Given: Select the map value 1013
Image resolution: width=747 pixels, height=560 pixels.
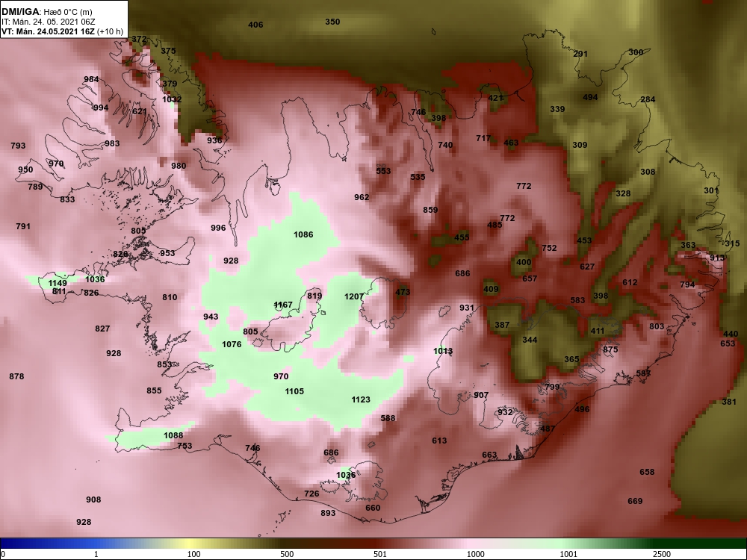Looking at the screenshot, I should (x=443, y=352).
